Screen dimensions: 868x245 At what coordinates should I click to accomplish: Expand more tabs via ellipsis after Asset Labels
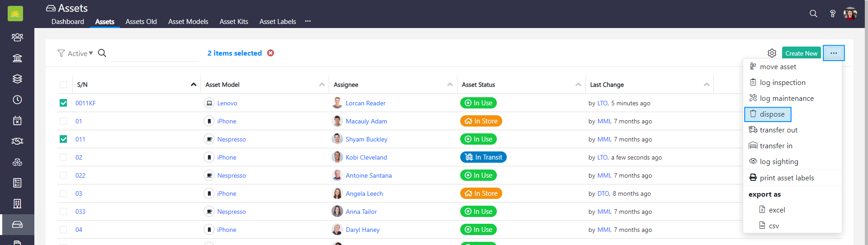pos(308,21)
